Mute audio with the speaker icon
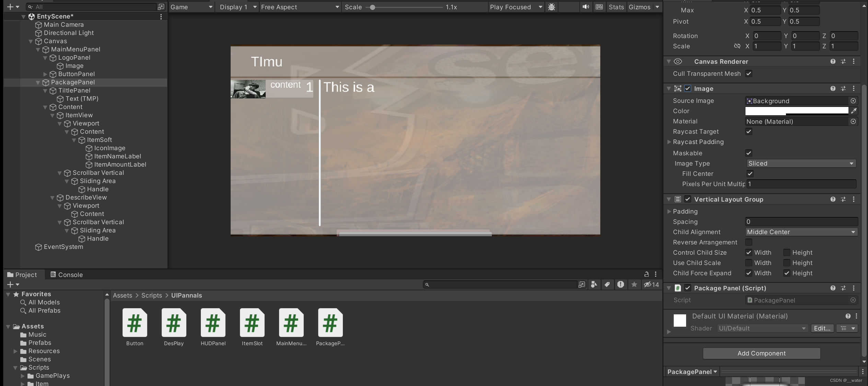Viewport: 868px width, 386px height. 586,7
